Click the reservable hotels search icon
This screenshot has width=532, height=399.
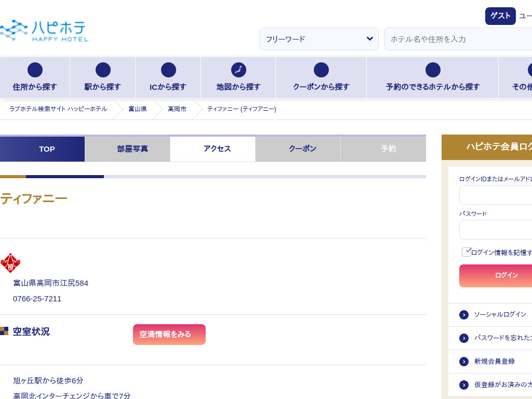(433, 70)
